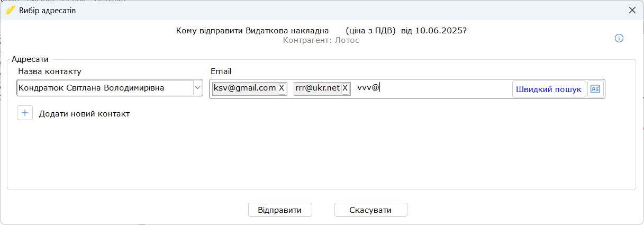Click the Вибір адресатів title bar text
Screen dimensions: 644x225
tap(47, 11)
